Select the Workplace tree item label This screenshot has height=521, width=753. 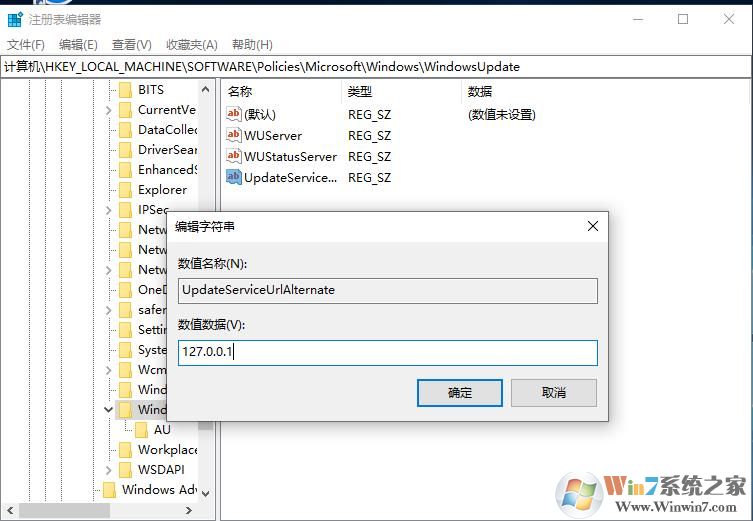(x=167, y=450)
